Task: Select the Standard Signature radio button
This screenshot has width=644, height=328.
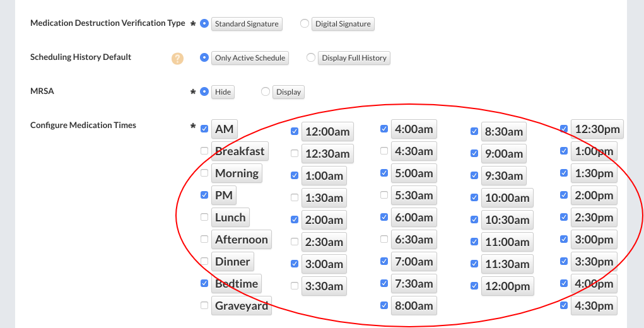Action: (x=204, y=23)
